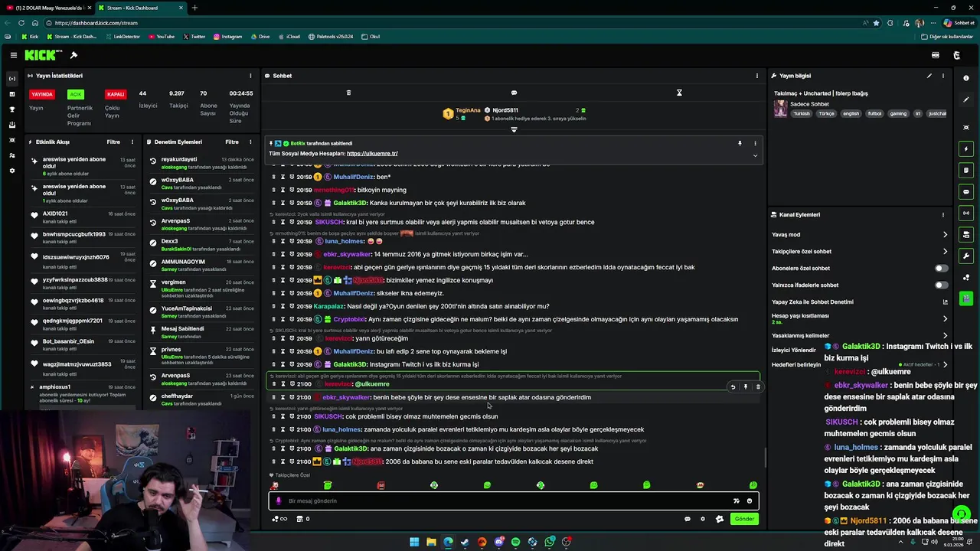The height and width of the screenshot is (551, 980).
Task: Open Spotify from the Windows taskbar
Action: pos(515,542)
